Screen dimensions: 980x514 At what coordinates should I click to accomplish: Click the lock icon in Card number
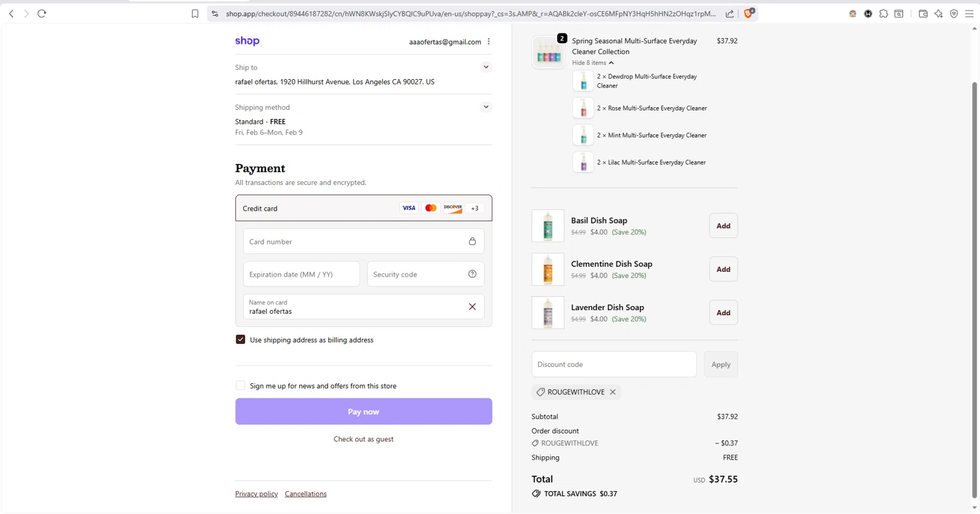pos(472,241)
